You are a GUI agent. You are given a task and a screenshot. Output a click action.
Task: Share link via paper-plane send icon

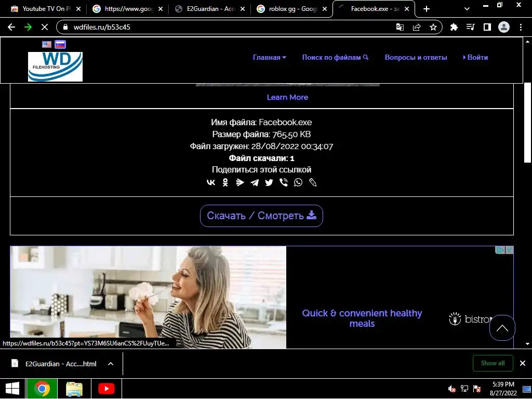click(x=240, y=182)
